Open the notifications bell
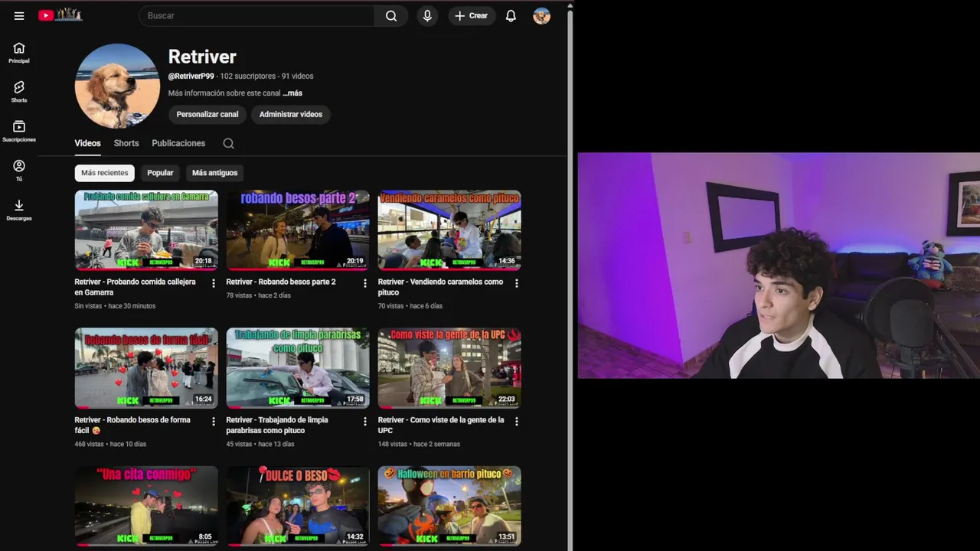The width and height of the screenshot is (980, 551). (511, 15)
